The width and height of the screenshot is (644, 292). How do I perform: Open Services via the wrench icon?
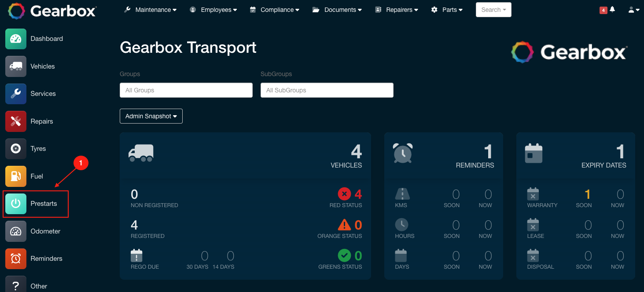(16, 94)
